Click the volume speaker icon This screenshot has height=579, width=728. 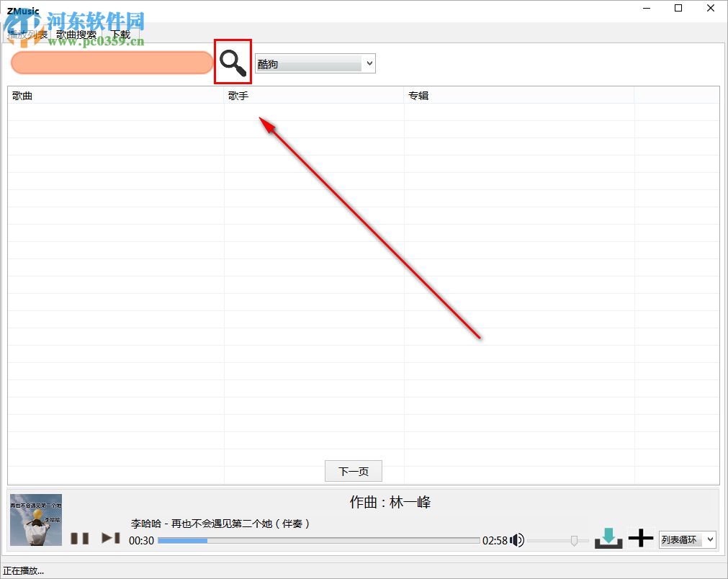point(517,539)
